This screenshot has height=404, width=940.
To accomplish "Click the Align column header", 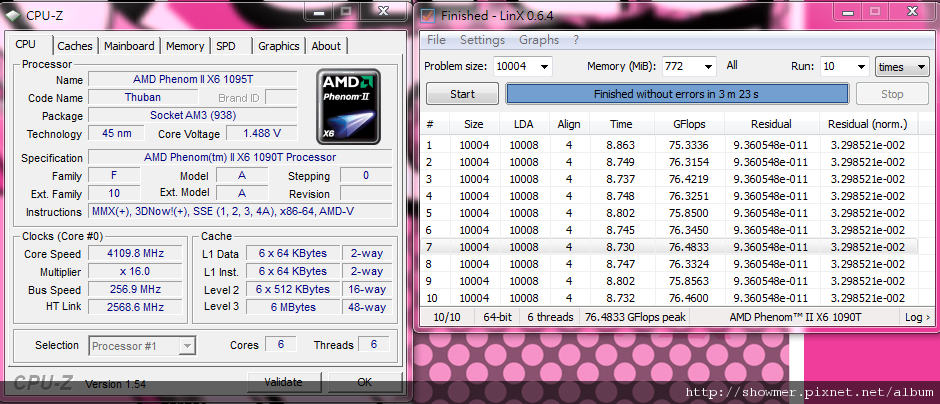I will [569, 124].
